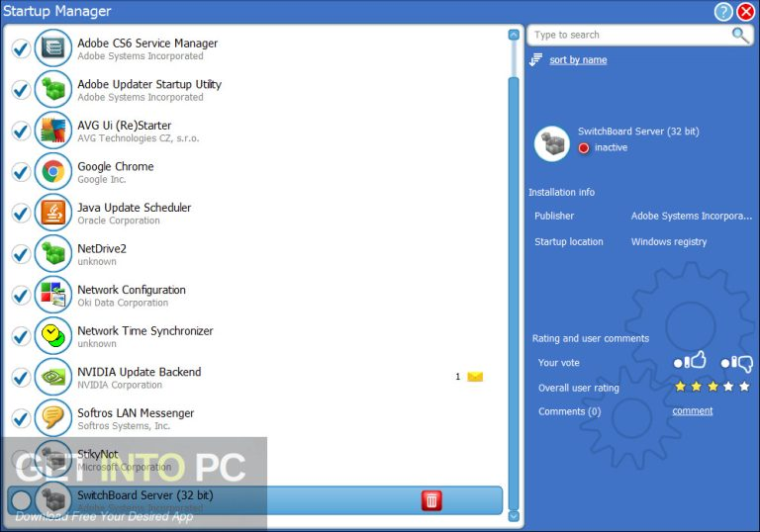
Task: Disable Google Chrome startup checkbox
Action: click(x=21, y=171)
